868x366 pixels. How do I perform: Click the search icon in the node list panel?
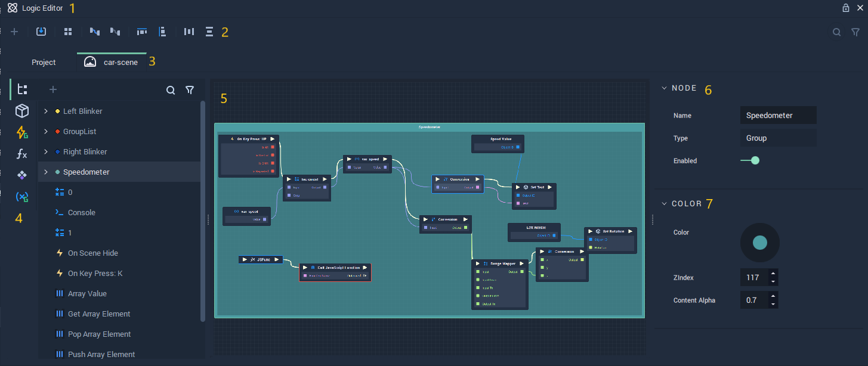171,90
